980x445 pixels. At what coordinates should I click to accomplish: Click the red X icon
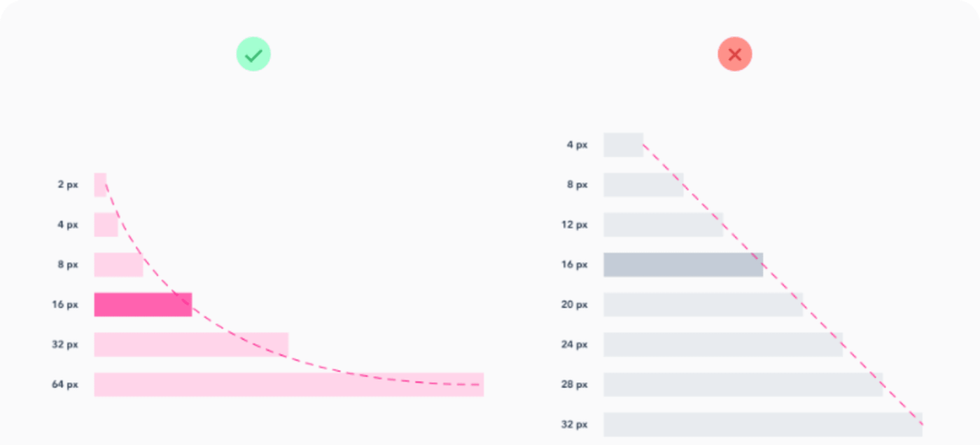[734, 54]
